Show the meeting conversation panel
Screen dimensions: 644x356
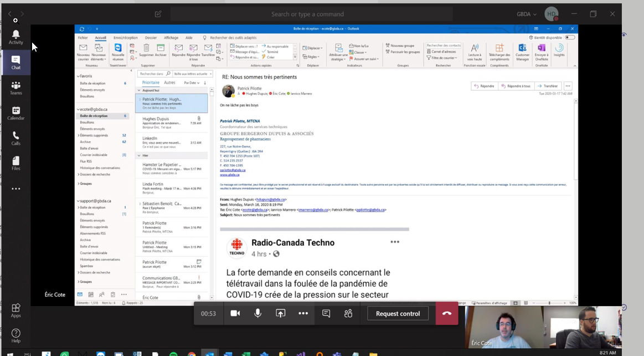click(326, 313)
